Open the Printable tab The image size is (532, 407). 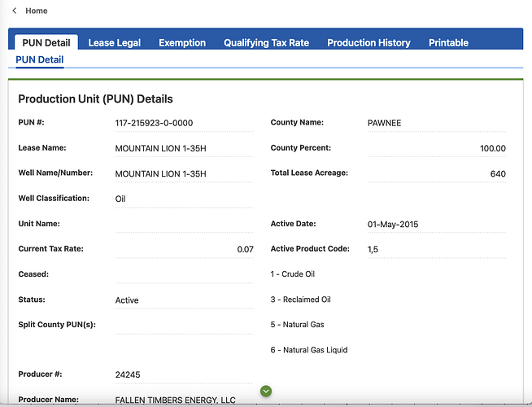pos(448,43)
